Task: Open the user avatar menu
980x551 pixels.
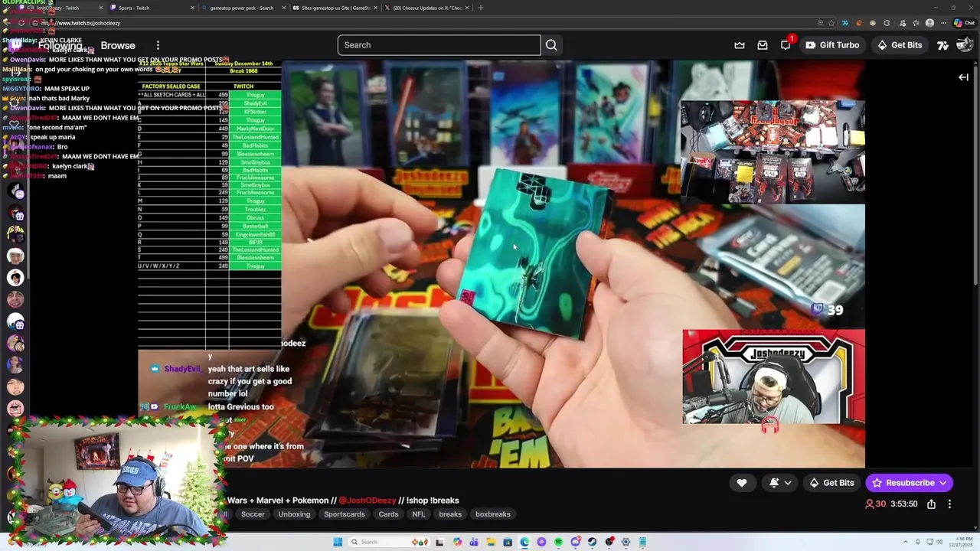Action: pyautogui.click(x=965, y=45)
